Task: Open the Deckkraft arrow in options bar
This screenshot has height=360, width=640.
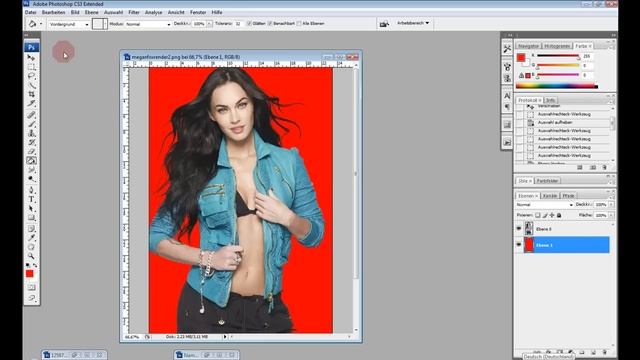Action: (x=209, y=24)
